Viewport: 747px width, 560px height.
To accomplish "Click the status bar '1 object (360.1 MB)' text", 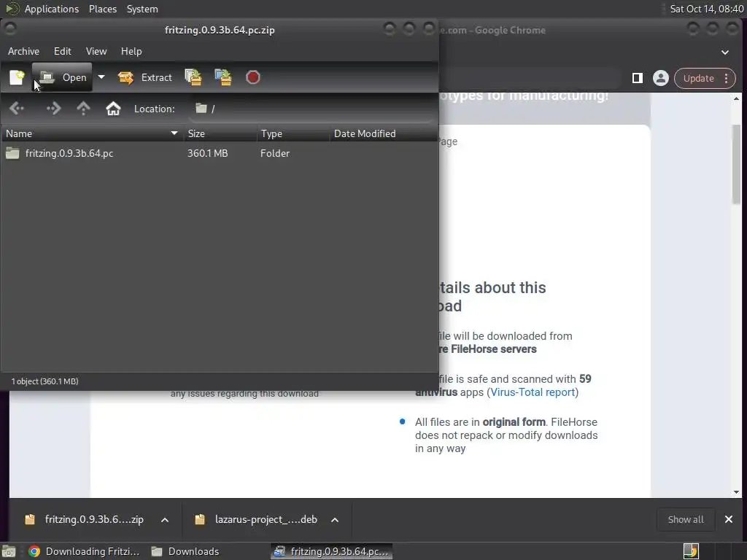I will pos(44,381).
